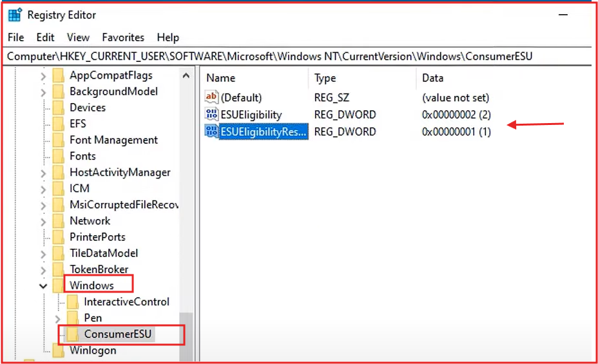The image size is (598, 364).
Task: Minimize the Registry Editor window
Action: coord(563,15)
